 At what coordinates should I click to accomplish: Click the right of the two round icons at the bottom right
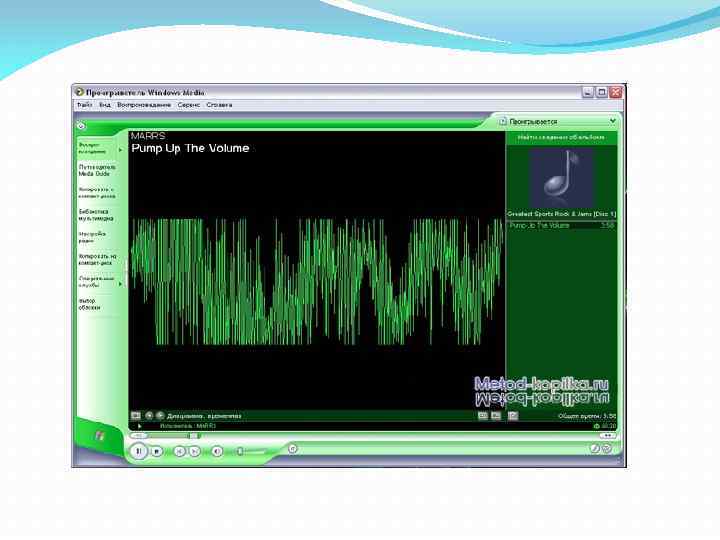point(607,448)
